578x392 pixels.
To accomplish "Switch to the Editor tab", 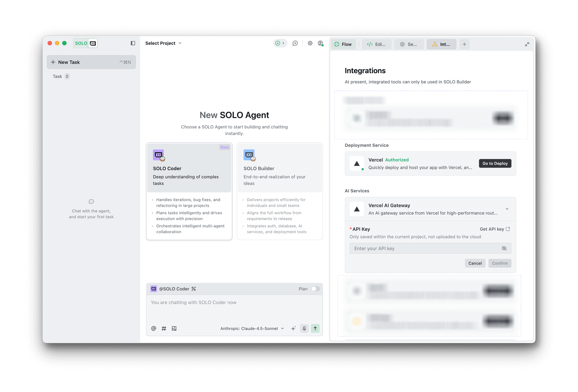I will click(x=376, y=44).
